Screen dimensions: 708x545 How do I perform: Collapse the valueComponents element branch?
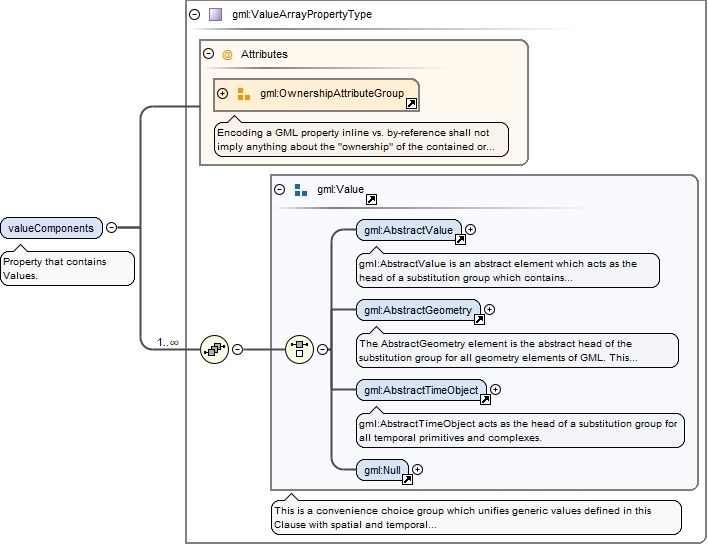click(111, 227)
